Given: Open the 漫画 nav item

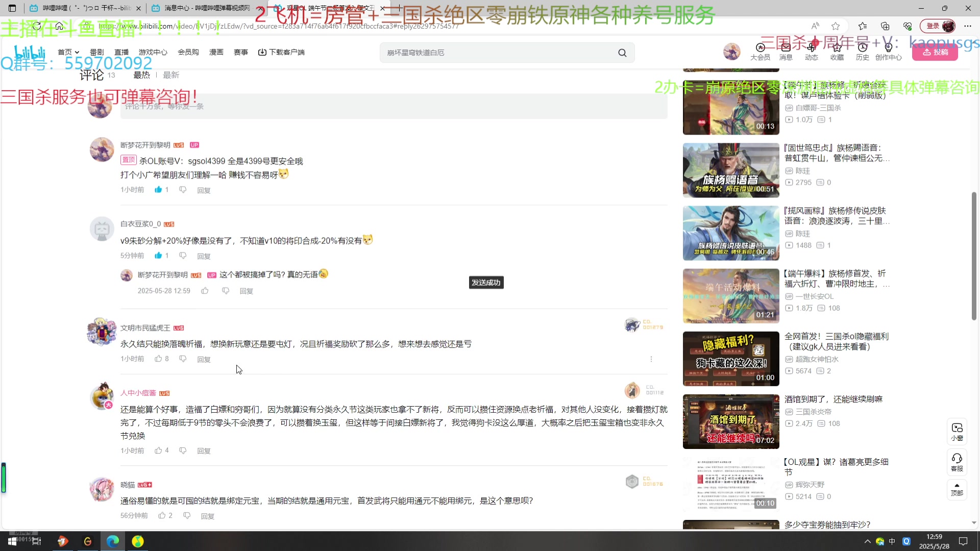Looking at the screenshot, I should (216, 52).
